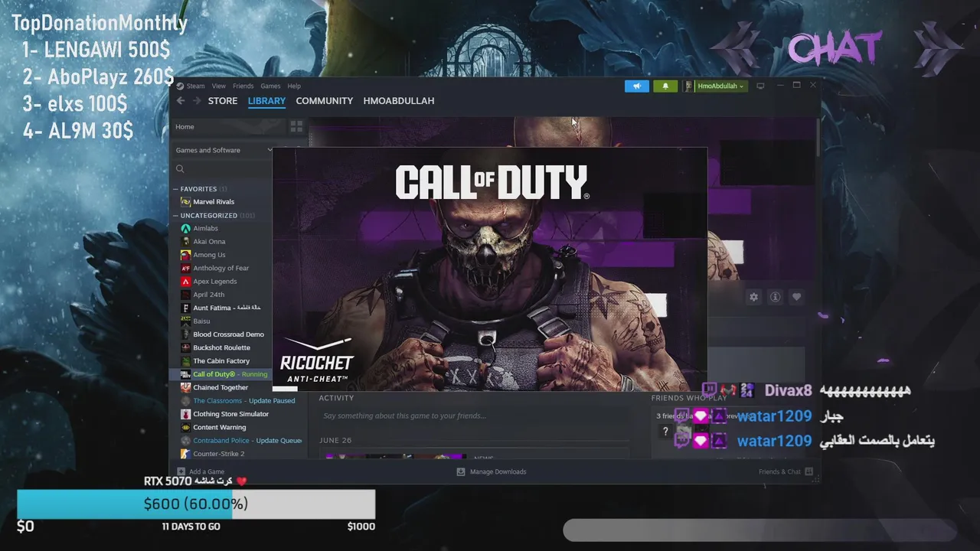Click the Steam logo icon in menu bar
The image size is (980, 551).
click(x=181, y=86)
